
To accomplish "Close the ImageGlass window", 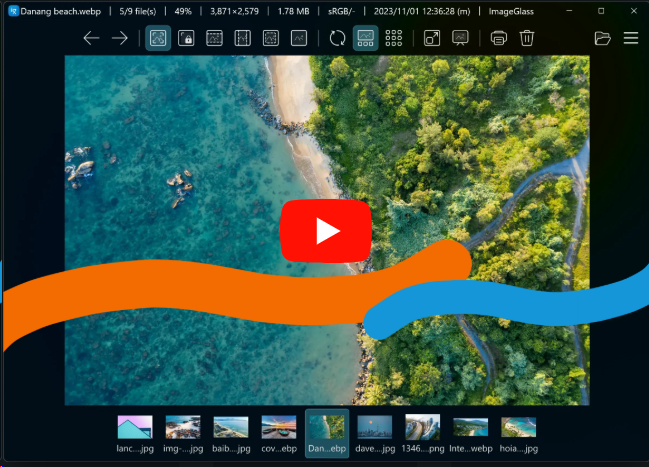I will (x=634, y=11).
